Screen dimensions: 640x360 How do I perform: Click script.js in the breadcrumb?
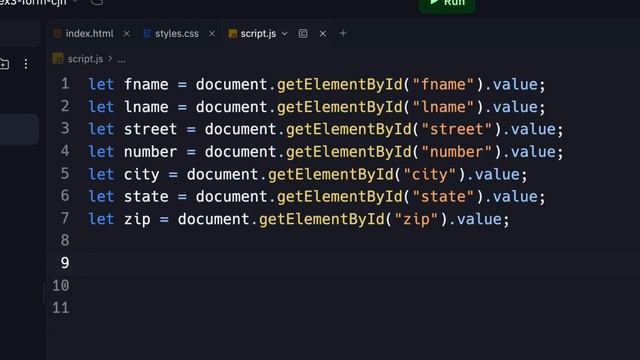point(85,59)
